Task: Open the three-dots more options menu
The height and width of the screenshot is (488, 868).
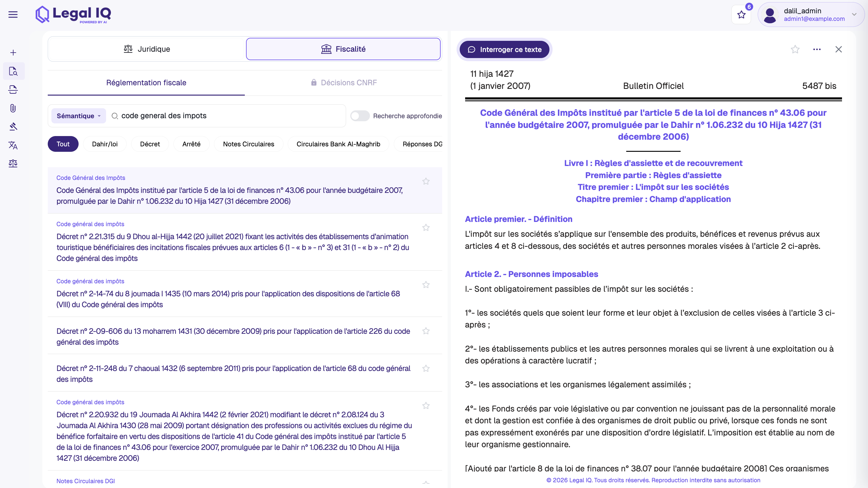Action: (817, 50)
